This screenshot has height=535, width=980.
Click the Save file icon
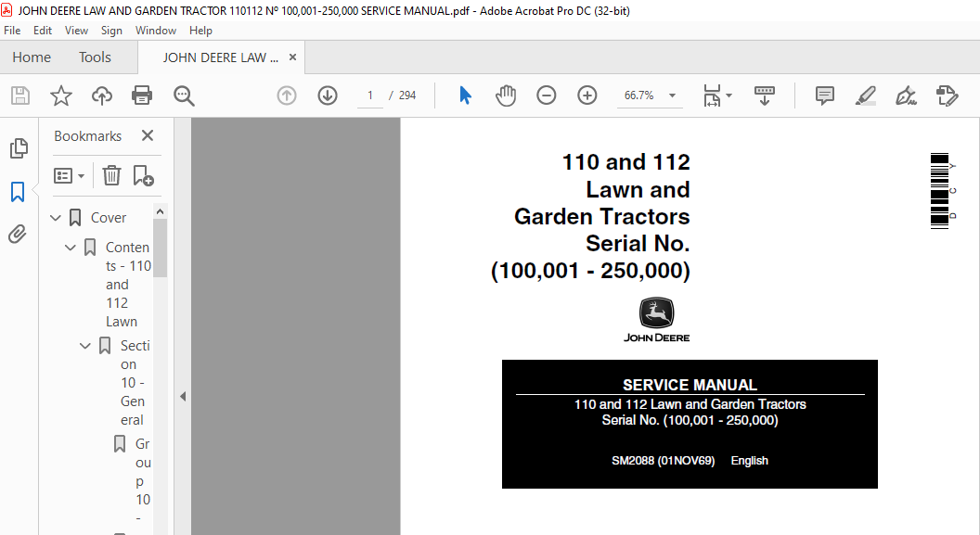20,96
